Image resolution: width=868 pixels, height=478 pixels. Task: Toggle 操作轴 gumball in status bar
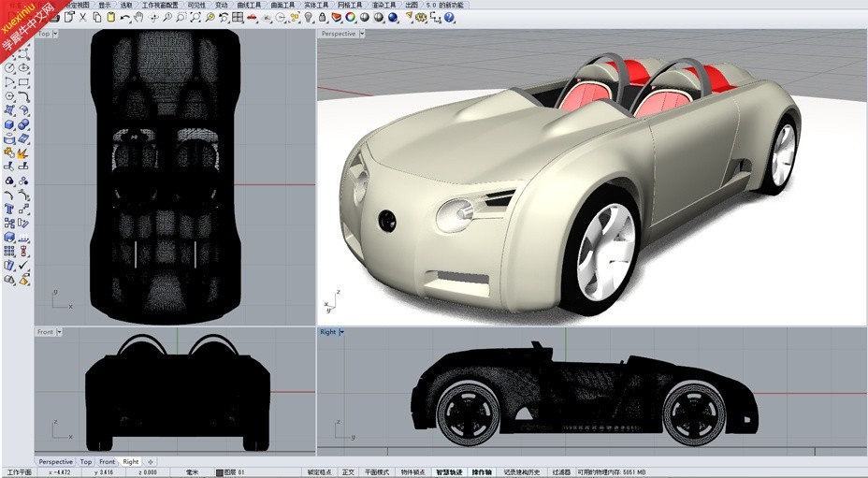(x=482, y=472)
